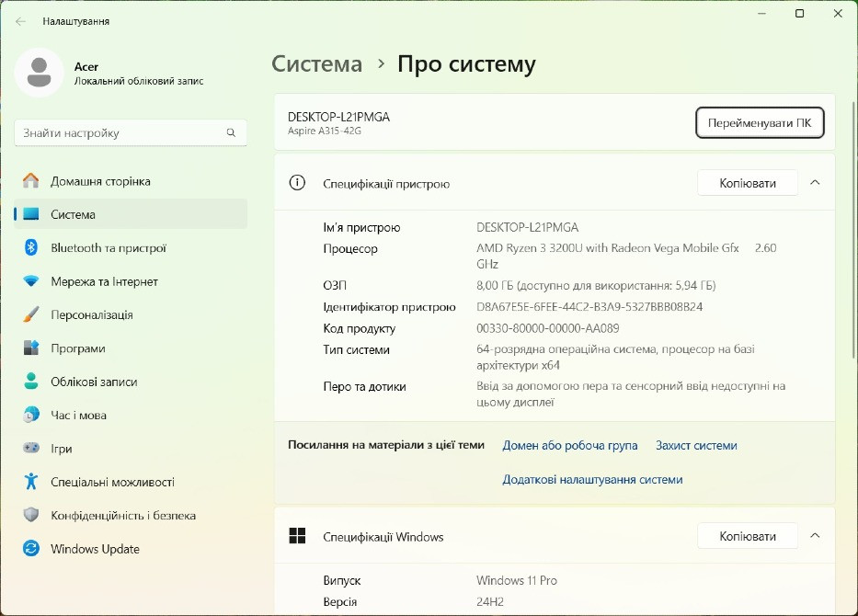Click the Windows Update icon
858x616 pixels.
click(33, 548)
